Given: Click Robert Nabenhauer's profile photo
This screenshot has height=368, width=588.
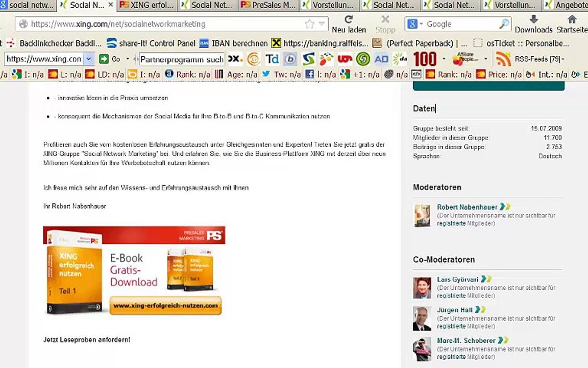Looking at the screenshot, I should [x=422, y=215].
